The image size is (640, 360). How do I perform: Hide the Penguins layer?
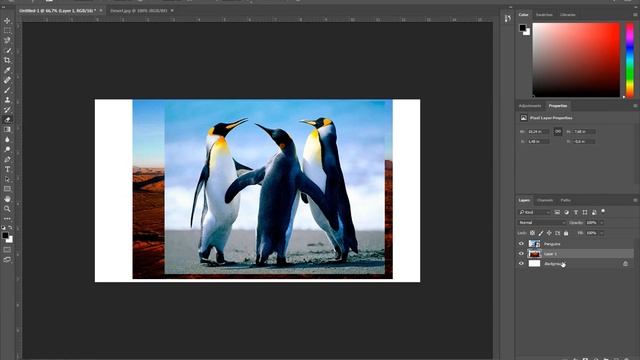(x=521, y=244)
